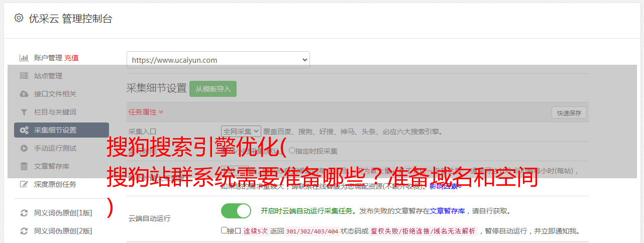The image size is (644, 243).
Task: Click the database icon for 文章暂存库
Action: pos(24,166)
